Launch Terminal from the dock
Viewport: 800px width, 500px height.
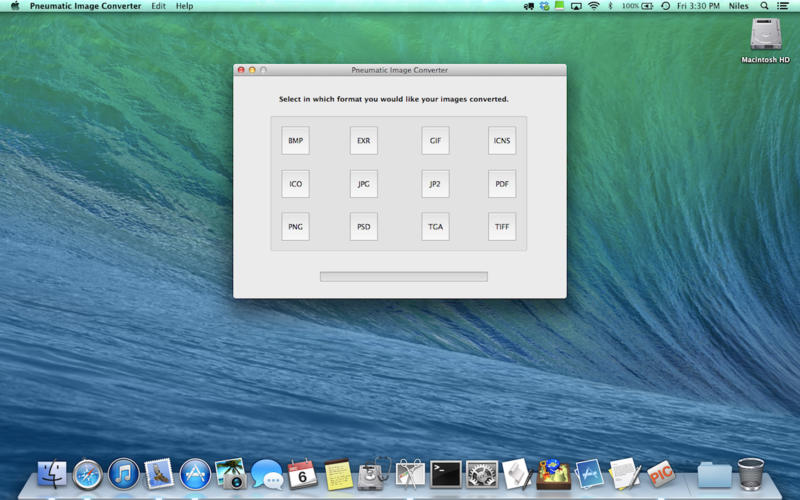point(445,474)
